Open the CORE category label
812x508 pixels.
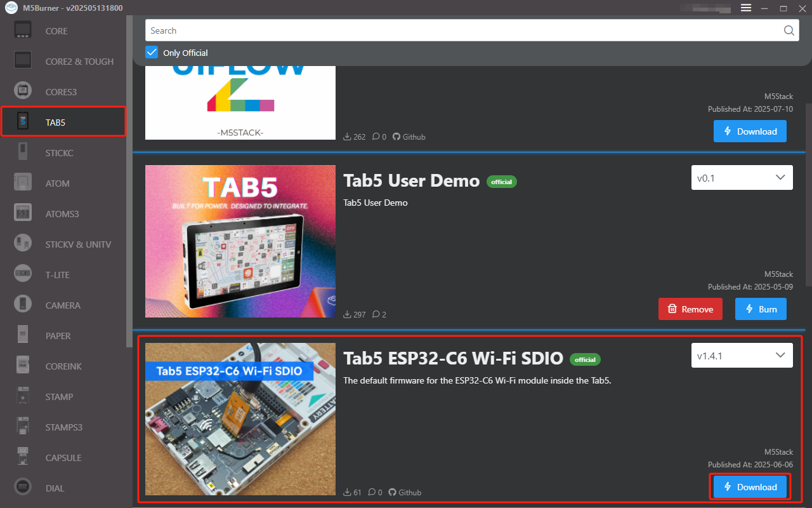(x=56, y=31)
